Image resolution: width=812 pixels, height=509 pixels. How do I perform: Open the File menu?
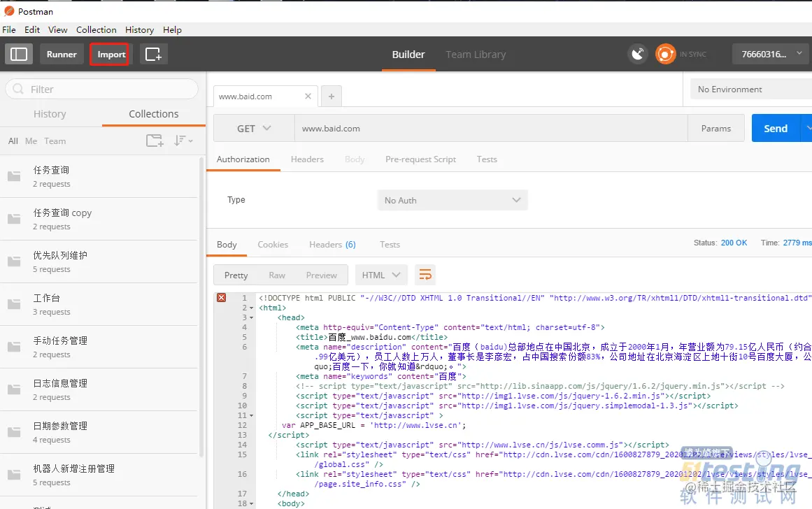[9, 29]
